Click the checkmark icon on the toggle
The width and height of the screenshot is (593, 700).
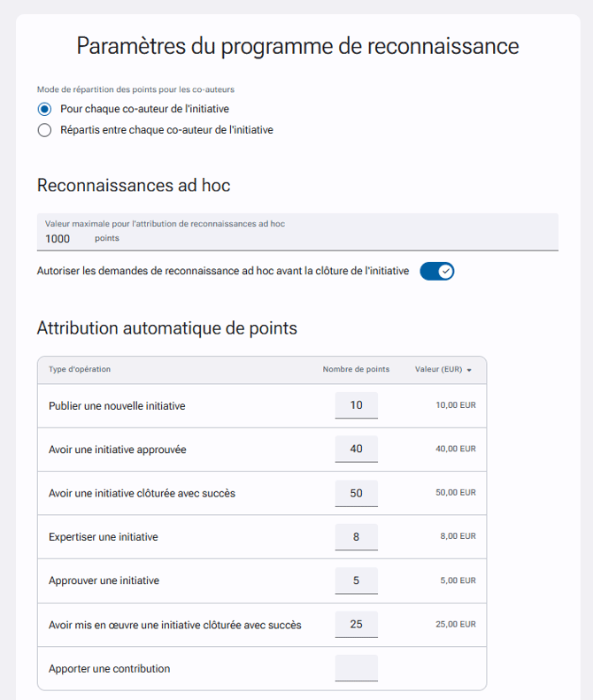[x=445, y=272]
